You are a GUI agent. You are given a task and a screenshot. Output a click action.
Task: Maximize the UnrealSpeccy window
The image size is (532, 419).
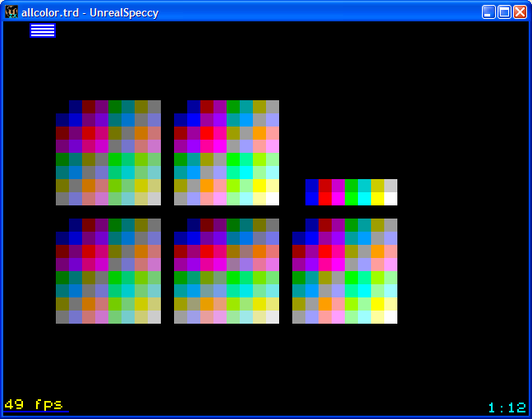[504, 12]
